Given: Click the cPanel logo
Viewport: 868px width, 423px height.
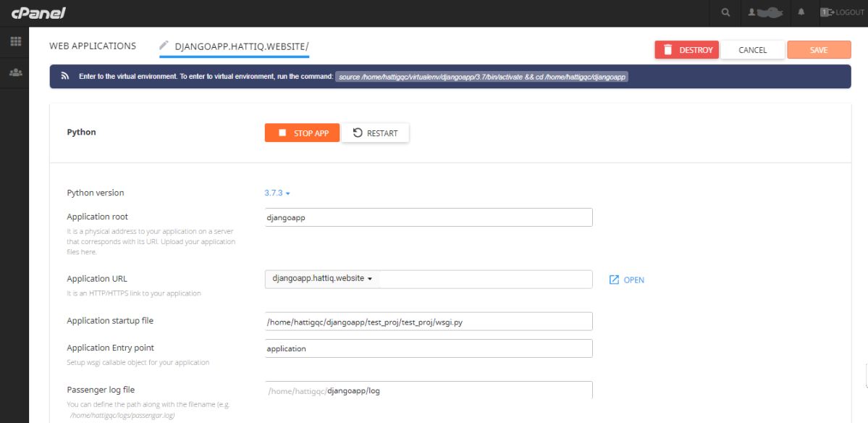Looking at the screenshot, I should 38,13.
